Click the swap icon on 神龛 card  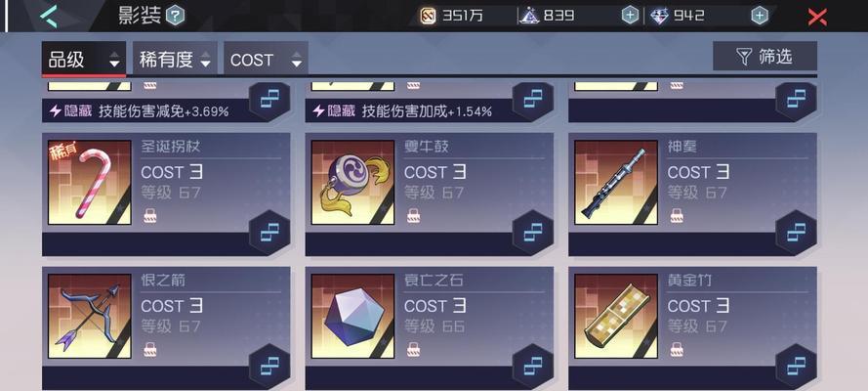(796, 232)
